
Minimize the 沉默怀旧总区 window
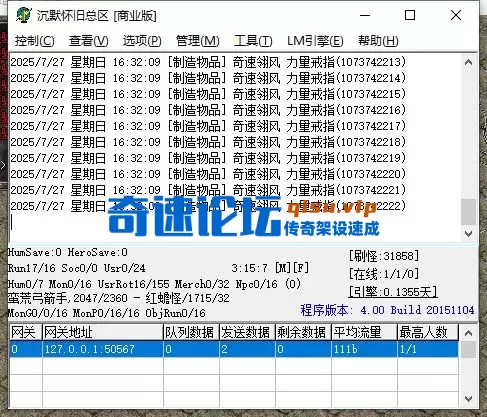pyautogui.click(x=365, y=15)
